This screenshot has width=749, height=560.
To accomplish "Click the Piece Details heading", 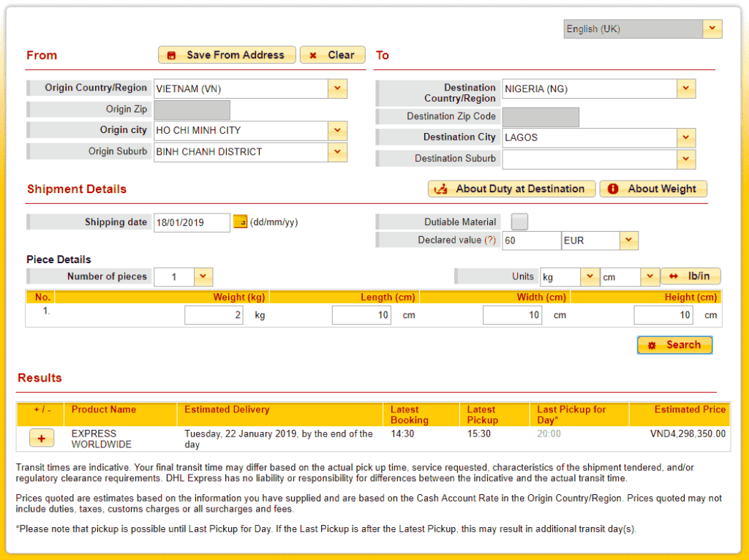I will 59,260.
